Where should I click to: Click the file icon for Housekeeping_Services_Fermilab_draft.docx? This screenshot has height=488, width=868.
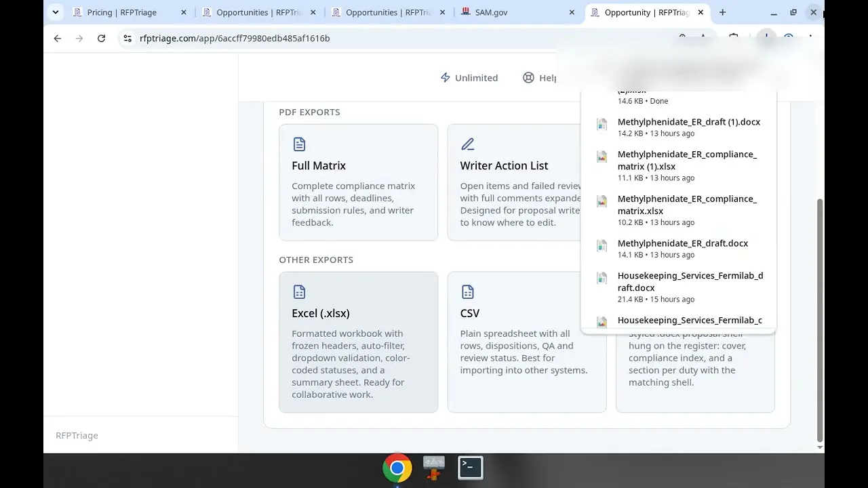pos(601,278)
